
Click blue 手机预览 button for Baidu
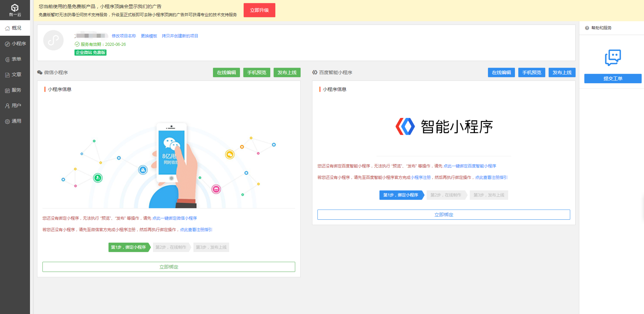pyautogui.click(x=532, y=72)
